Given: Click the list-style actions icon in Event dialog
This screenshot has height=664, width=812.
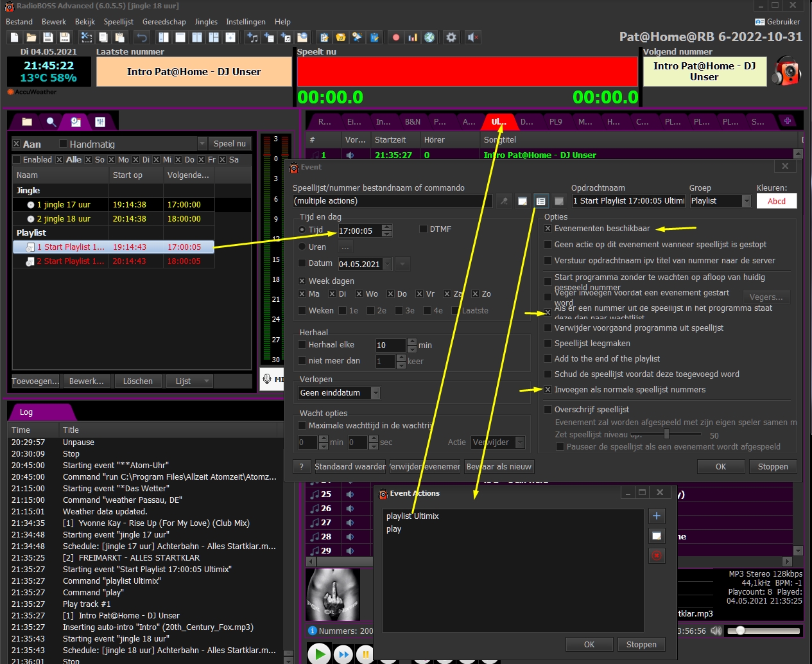Looking at the screenshot, I should coord(541,201).
